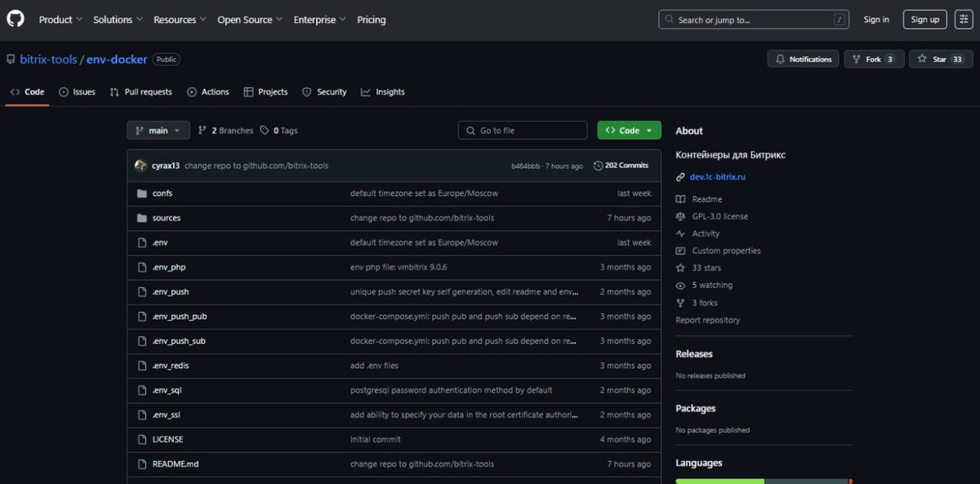The image size is (980, 484).
Task: View 202 Commits history
Action: (x=621, y=166)
